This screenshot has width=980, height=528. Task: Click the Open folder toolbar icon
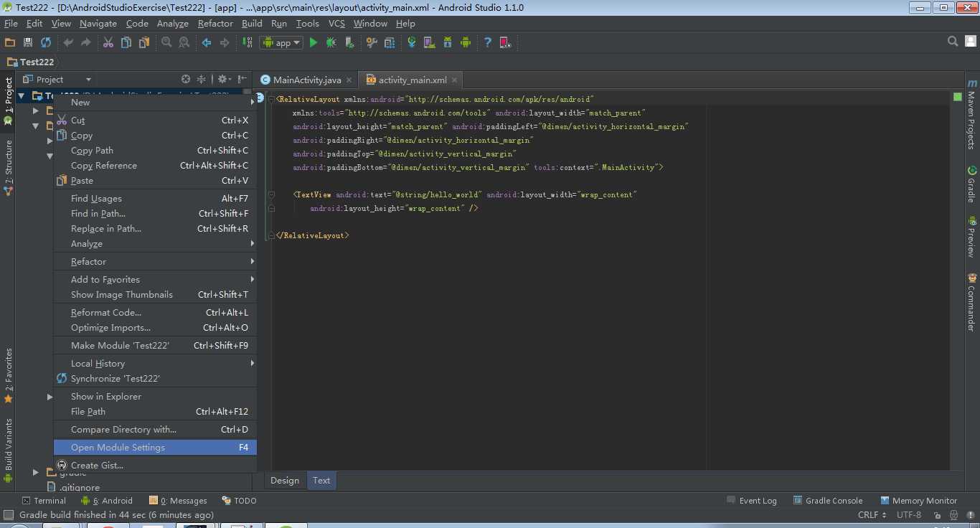(10, 42)
